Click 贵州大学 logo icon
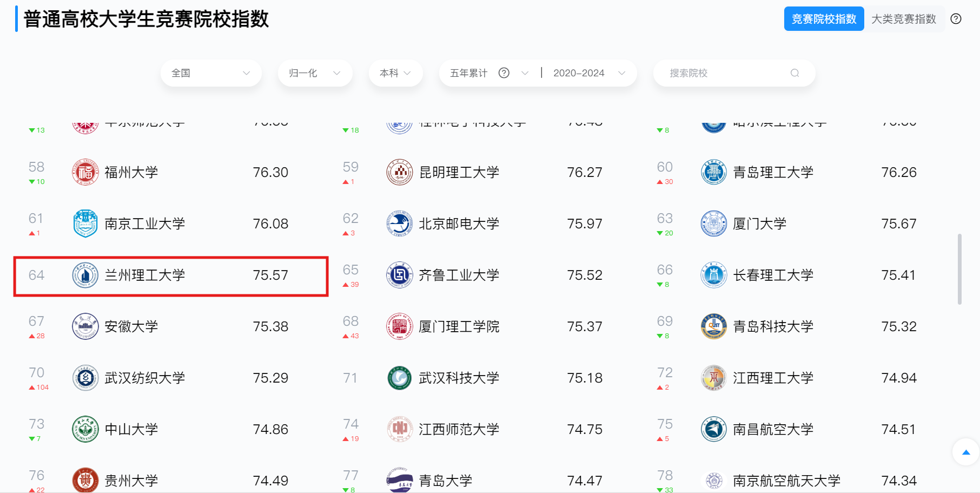The height and width of the screenshot is (493, 980). point(85,480)
